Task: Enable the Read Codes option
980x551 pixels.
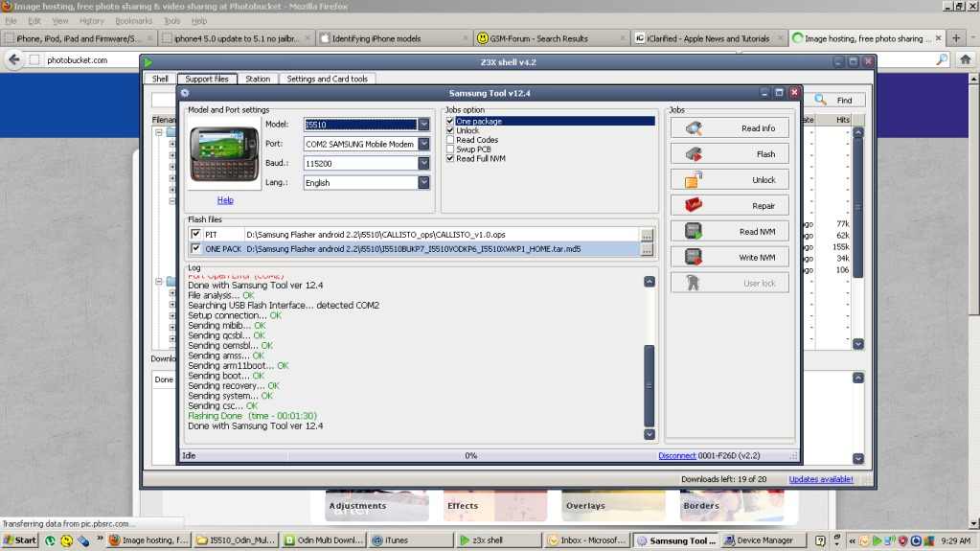Action: pos(450,140)
